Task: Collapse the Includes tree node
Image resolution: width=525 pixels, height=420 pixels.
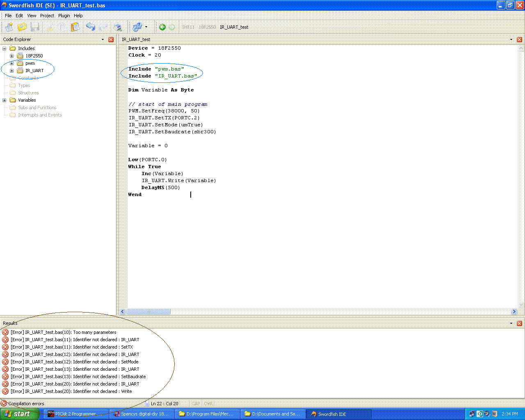Action: pyautogui.click(x=5, y=48)
